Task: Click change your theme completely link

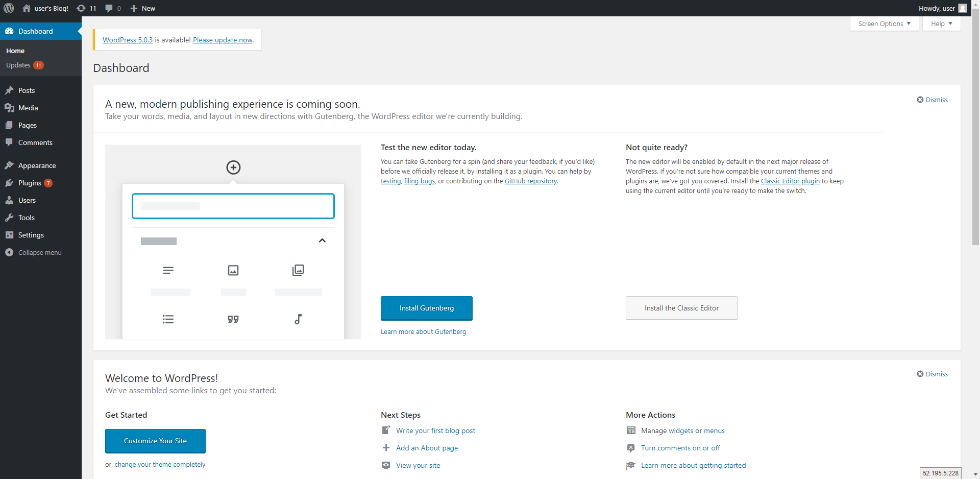Action: pos(160,464)
